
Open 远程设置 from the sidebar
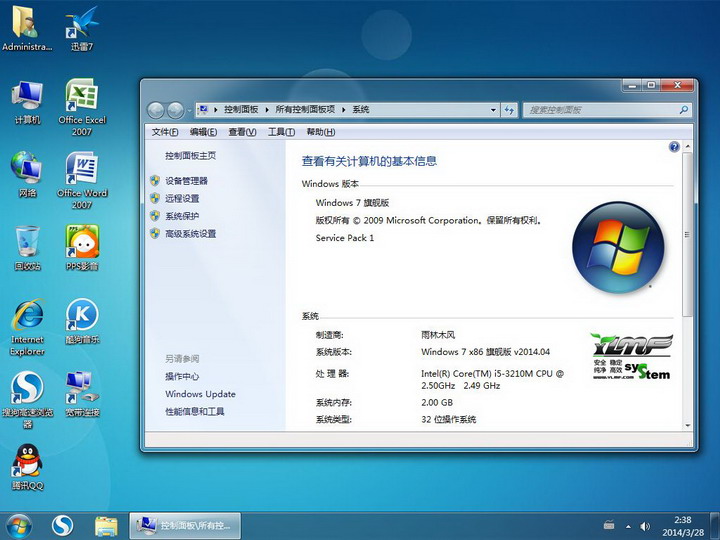click(182, 198)
